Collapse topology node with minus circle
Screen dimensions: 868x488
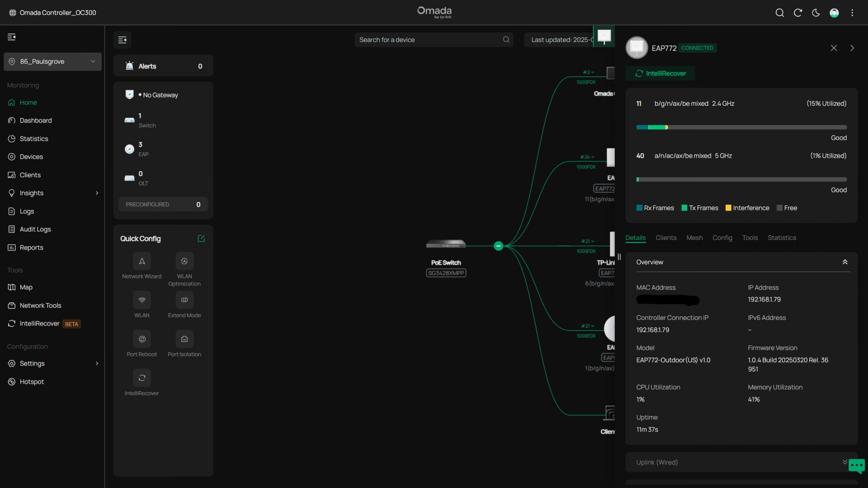(x=498, y=246)
